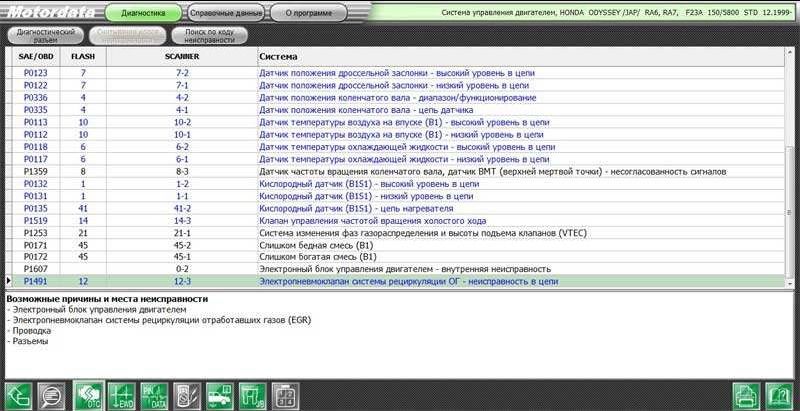The image size is (800, 411).
Task: Click scanner code 8-3 cell
Action: pyautogui.click(x=182, y=171)
